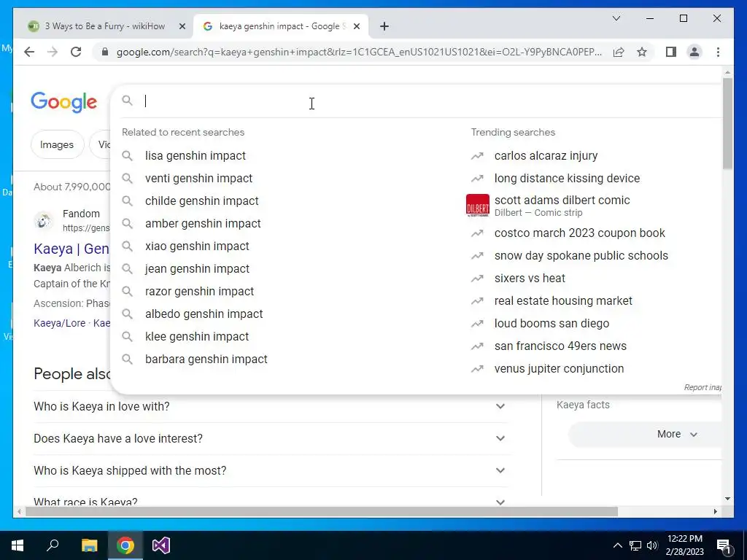The image size is (747, 560).
Task: Open a new tab with plus button
Action: 384,26
